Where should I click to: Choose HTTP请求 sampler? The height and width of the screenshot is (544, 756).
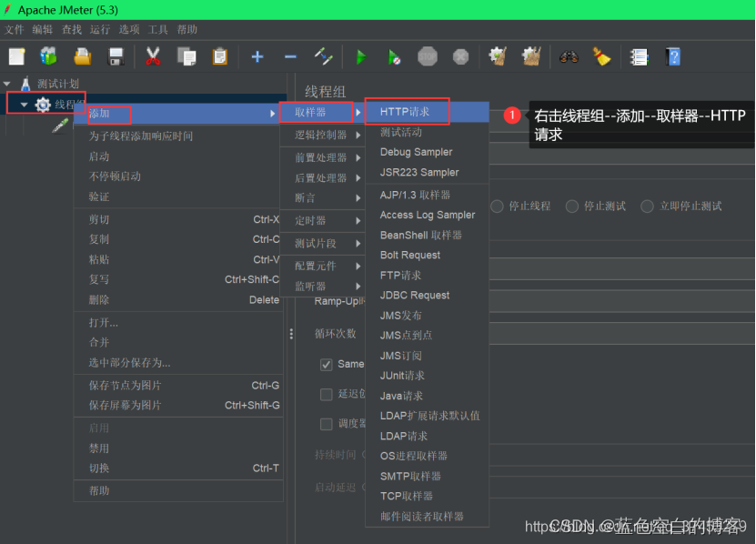click(x=428, y=112)
